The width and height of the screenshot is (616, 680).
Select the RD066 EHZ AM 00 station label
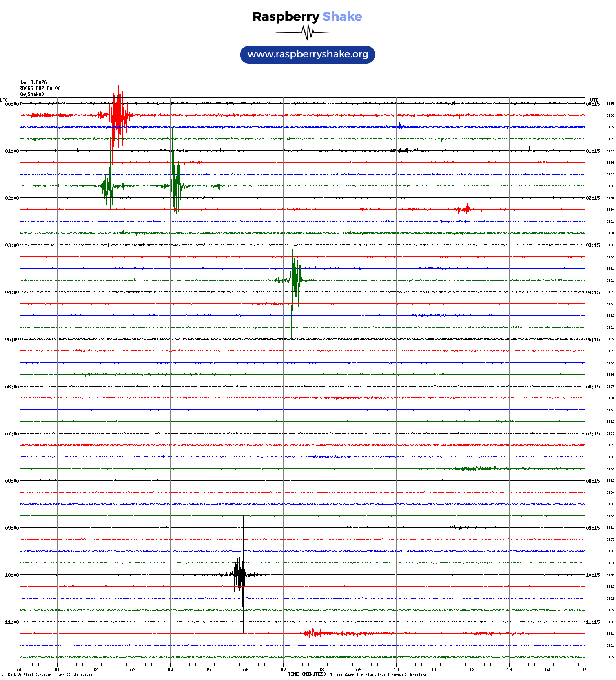click(40, 88)
